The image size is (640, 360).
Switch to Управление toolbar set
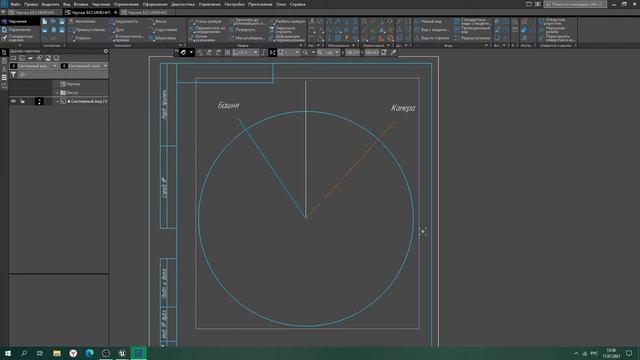[x=20, y=30]
